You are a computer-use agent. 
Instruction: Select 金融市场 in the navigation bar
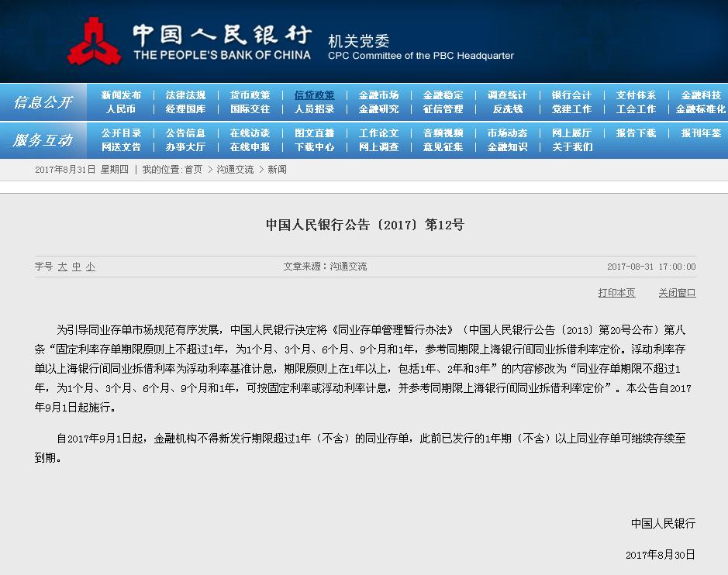click(378, 95)
